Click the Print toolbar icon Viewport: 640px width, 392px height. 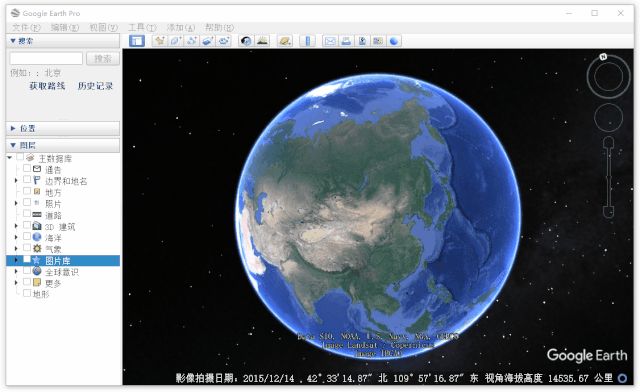346,41
